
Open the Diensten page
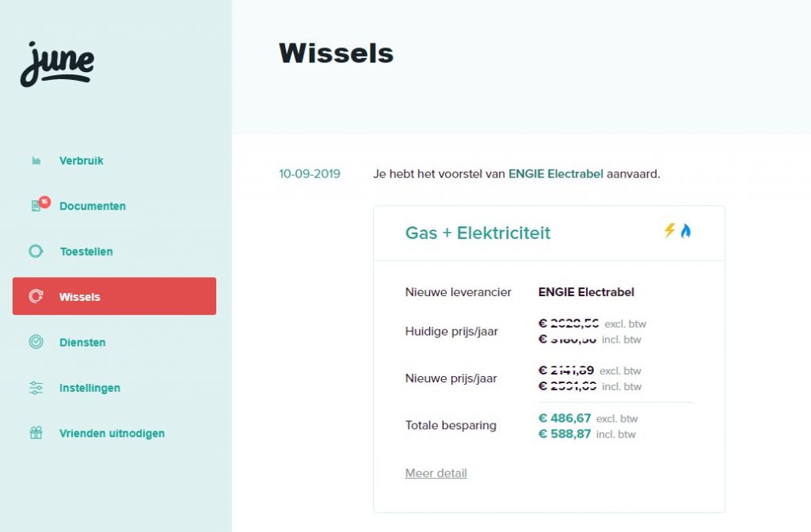(82, 343)
